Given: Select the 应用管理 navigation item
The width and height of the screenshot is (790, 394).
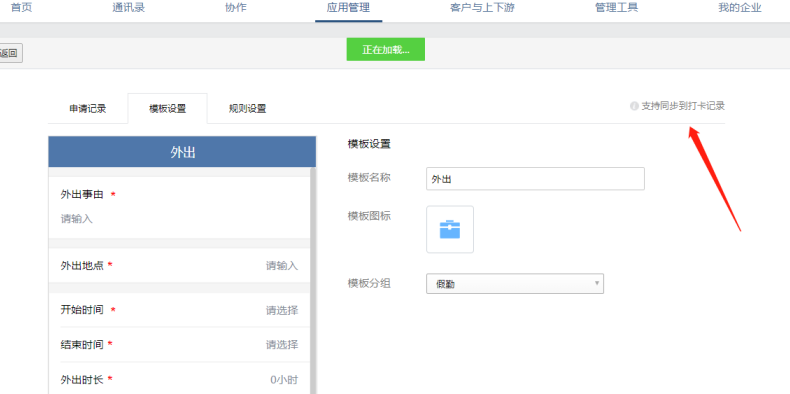Looking at the screenshot, I should tap(348, 8).
